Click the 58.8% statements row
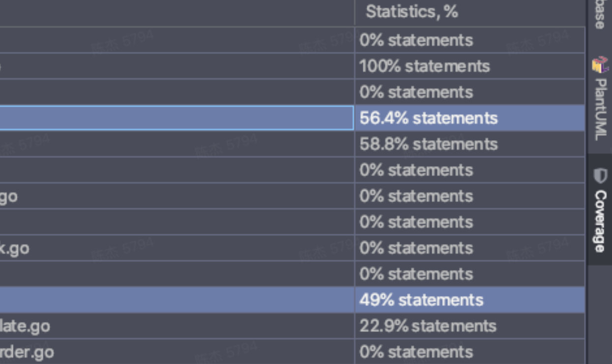 428,144
